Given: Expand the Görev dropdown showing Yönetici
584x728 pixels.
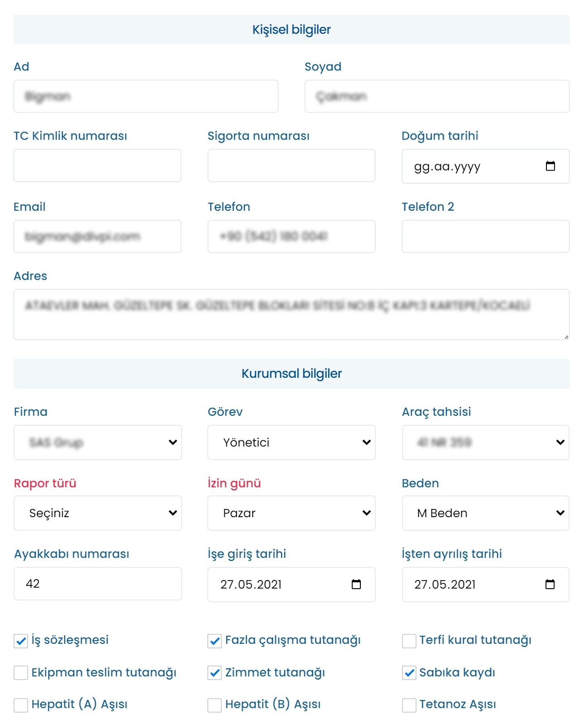Looking at the screenshot, I should [x=291, y=443].
